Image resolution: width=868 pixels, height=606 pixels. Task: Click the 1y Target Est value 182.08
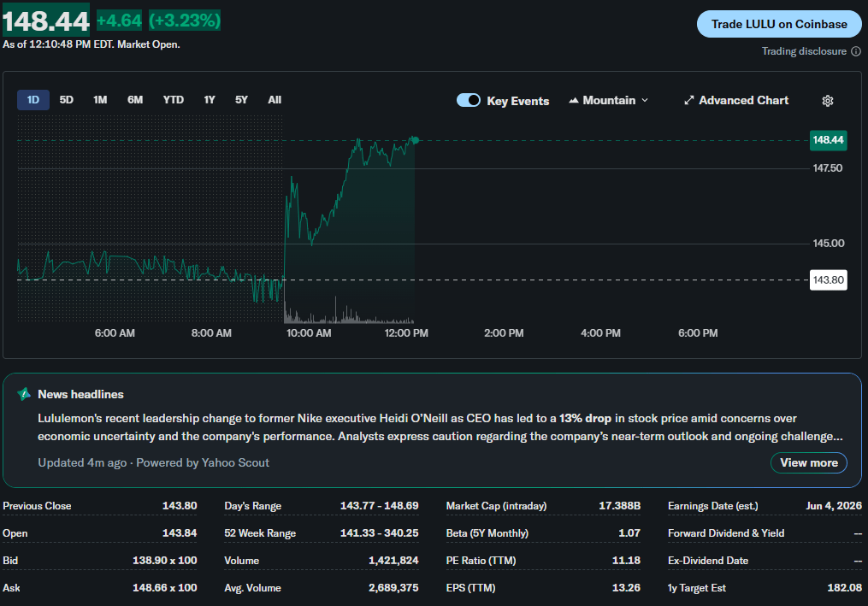point(844,588)
